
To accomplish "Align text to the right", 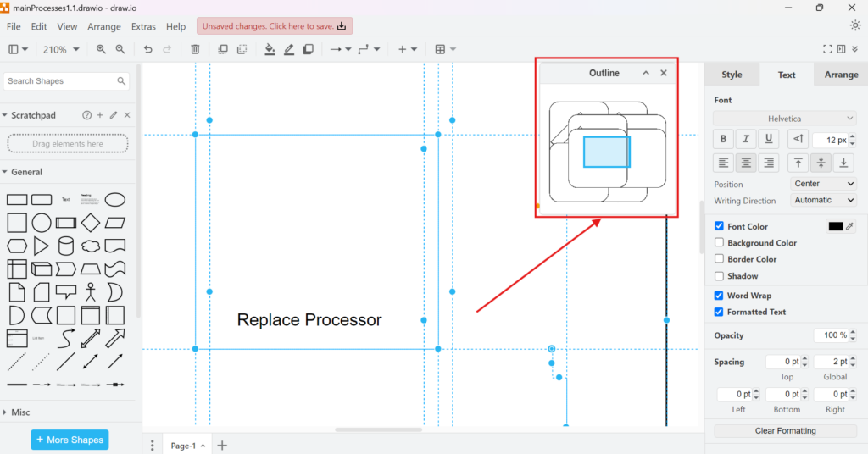I will [768, 163].
